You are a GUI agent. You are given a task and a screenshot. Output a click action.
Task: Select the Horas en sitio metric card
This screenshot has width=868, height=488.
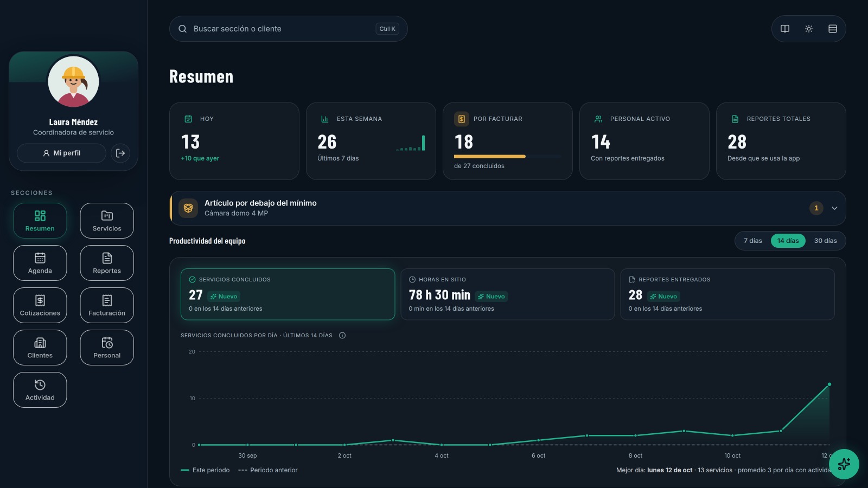tap(507, 294)
